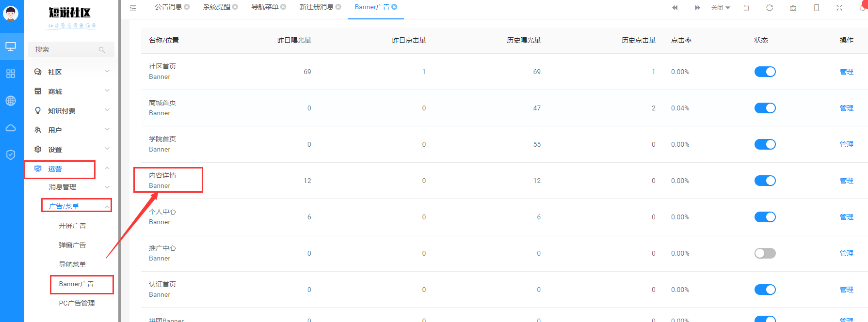868x322 pixels.
Task: Close the 导航菜单 tab
Action: click(x=283, y=7)
